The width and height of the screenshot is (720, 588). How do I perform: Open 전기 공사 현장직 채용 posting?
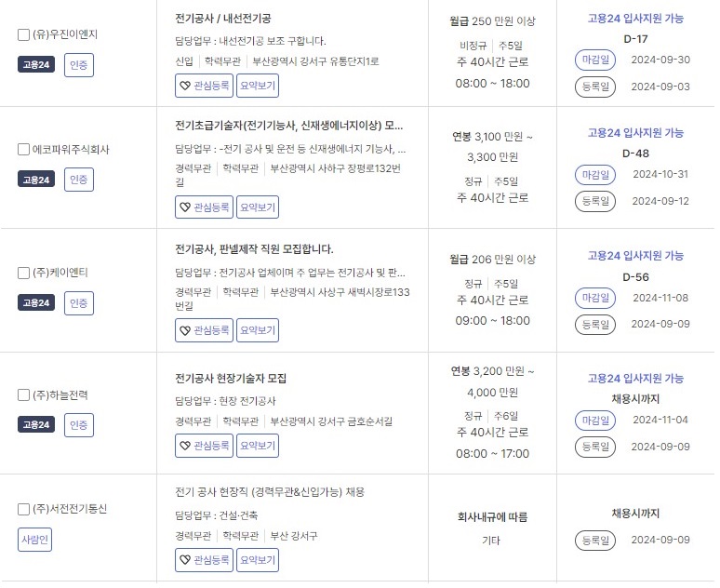point(270,492)
